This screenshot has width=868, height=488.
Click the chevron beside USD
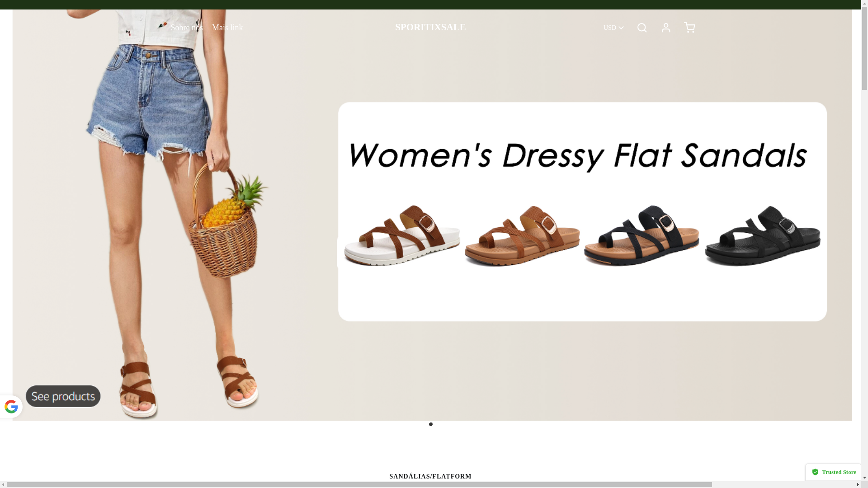point(621,28)
